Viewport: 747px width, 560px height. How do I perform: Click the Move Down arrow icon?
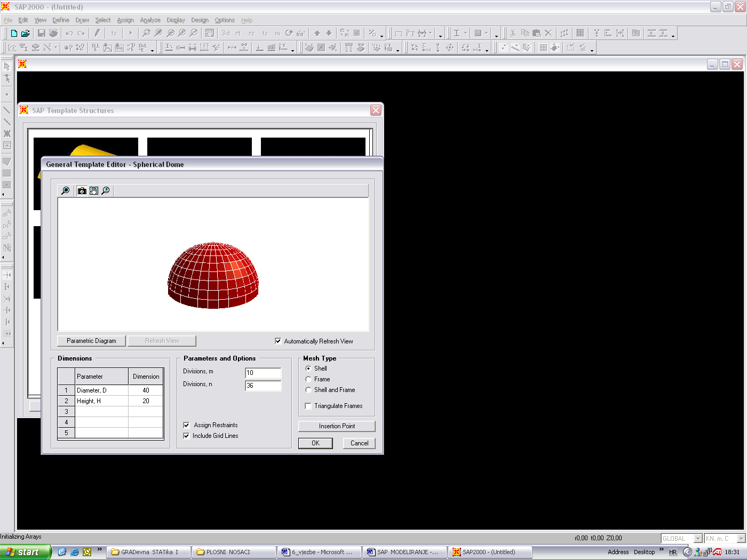(329, 33)
